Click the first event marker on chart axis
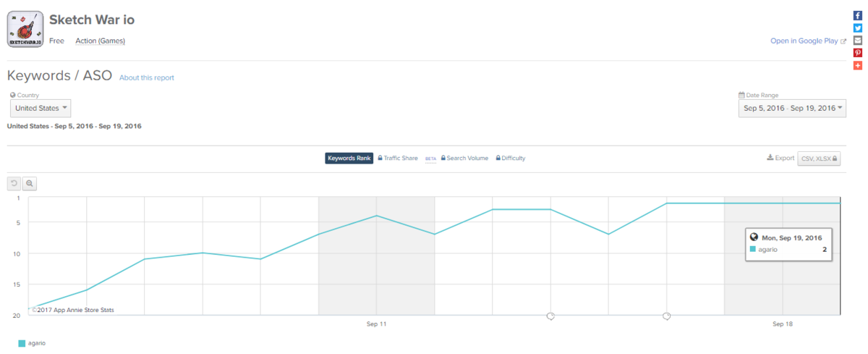 coord(550,316)
